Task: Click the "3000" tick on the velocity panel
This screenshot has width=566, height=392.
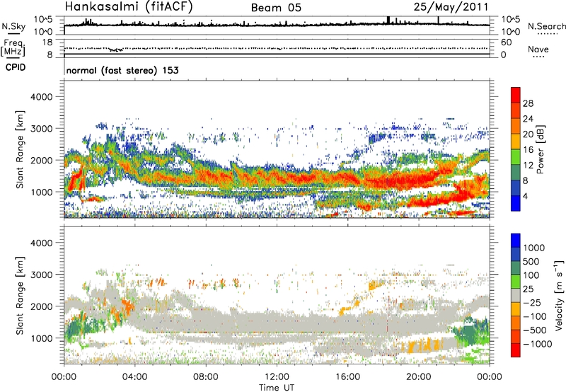Action: click(x=42, y=275)
